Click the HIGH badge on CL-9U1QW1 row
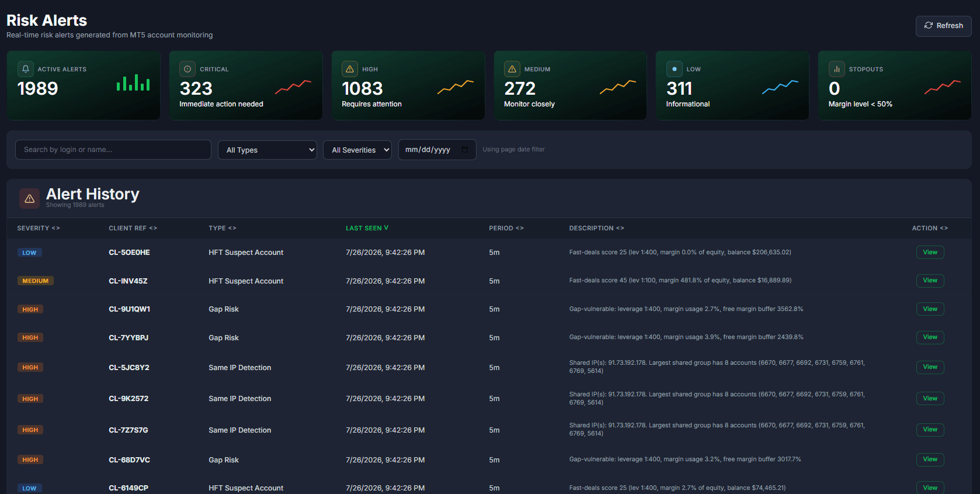Image resolution: width=980 pixels, height=494 pixels. click(30, 309)
